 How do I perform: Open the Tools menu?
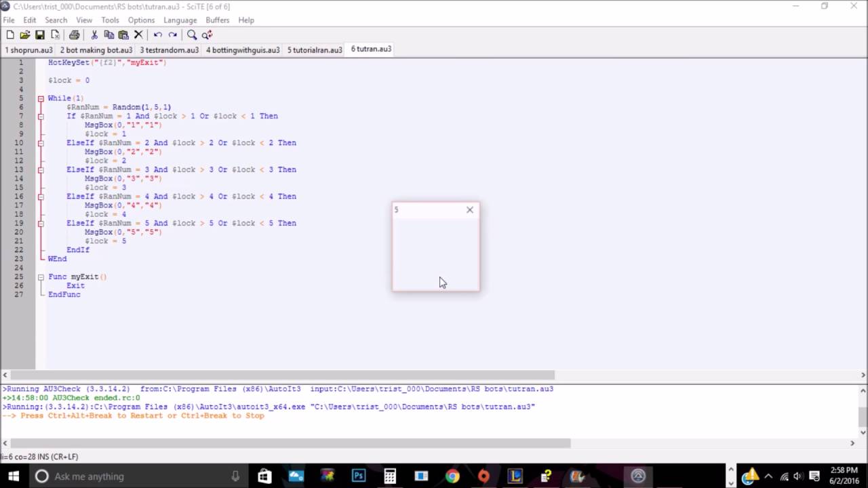110,20
